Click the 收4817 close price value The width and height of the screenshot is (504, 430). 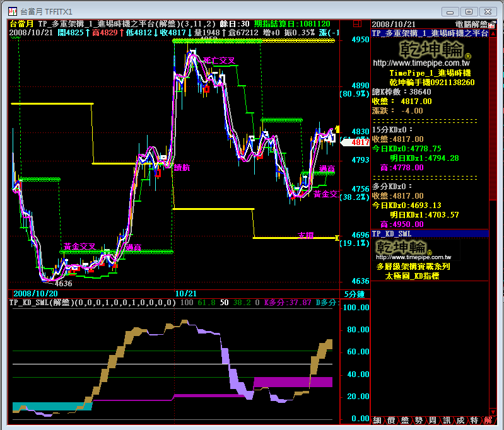[173, 32]
